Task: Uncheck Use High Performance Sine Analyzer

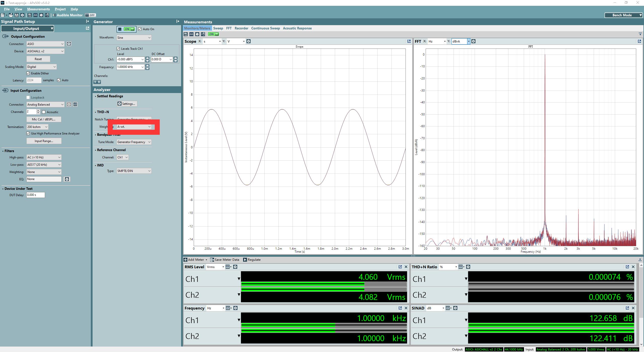Action: [28, 134]
